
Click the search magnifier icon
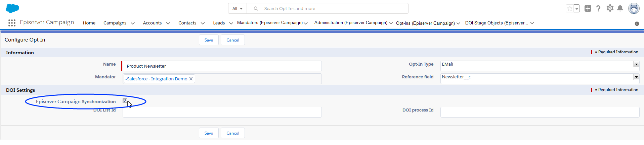click(256, 8)
